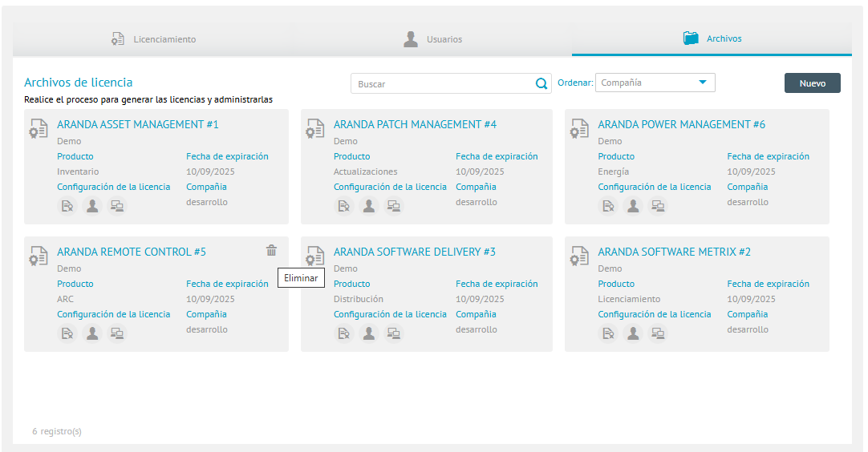
Task: Select 'ARC' product text
Action: [65, 299]
